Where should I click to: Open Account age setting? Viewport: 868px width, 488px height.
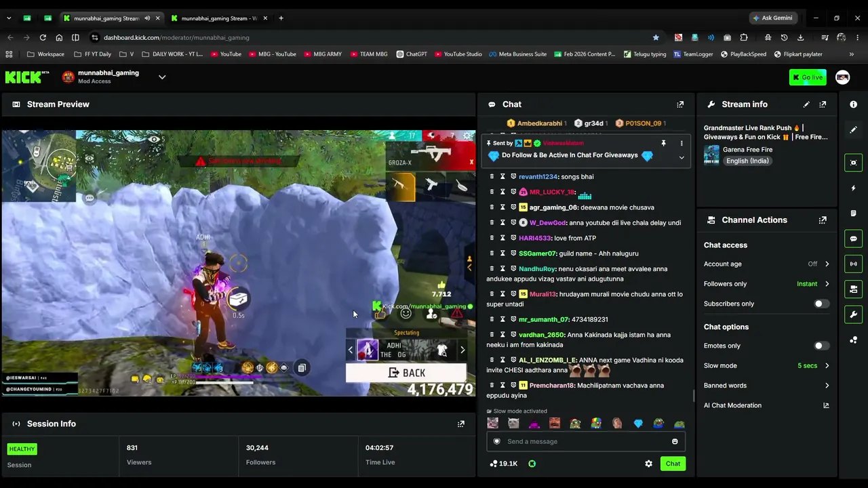click(766, 264)
